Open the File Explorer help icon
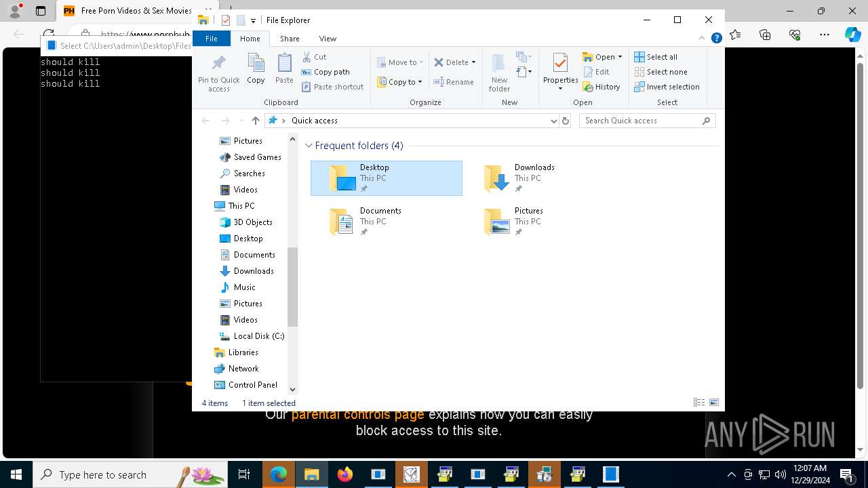Screen dimensions: 868x488 pos(716,39)
